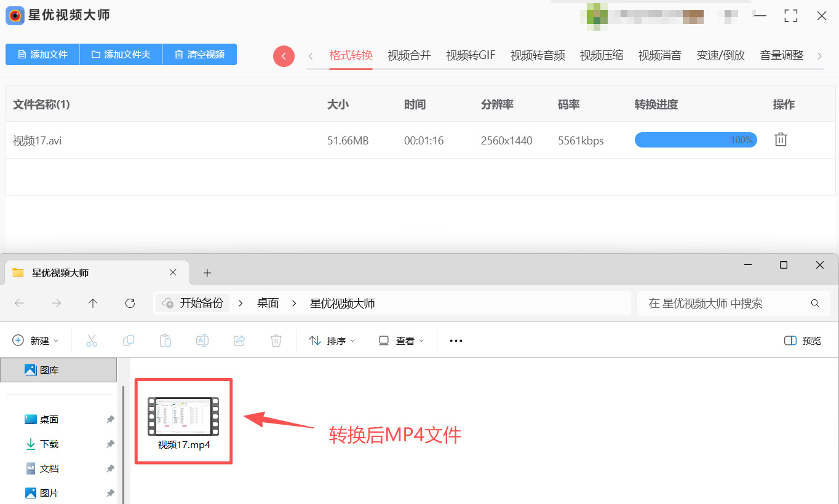Click the 在 星优视频大师 中搜索 search box
Image resolution: width=839 pixels, height=504 pixels.
[x=726, y=303]
